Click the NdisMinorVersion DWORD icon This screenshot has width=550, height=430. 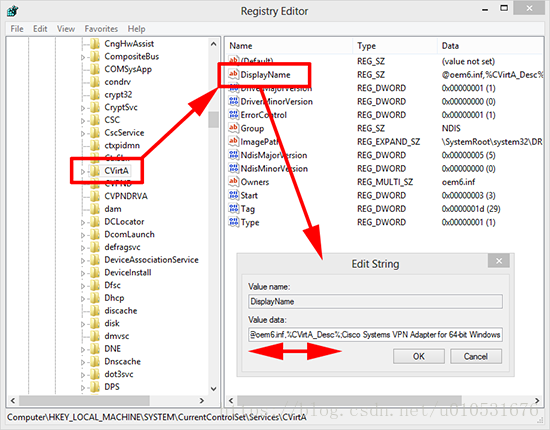pyautogui.click(x=233, y=168)
